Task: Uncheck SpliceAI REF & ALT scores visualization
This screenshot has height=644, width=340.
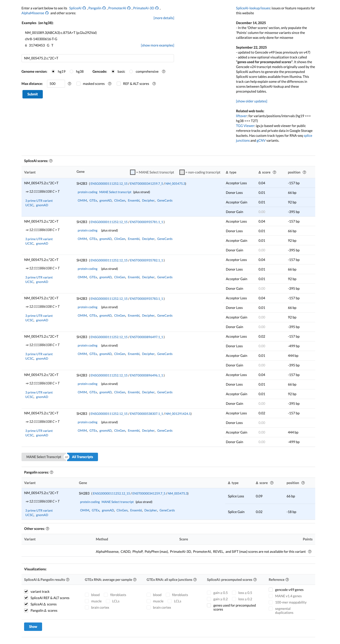Action: (x=26, y=597)
